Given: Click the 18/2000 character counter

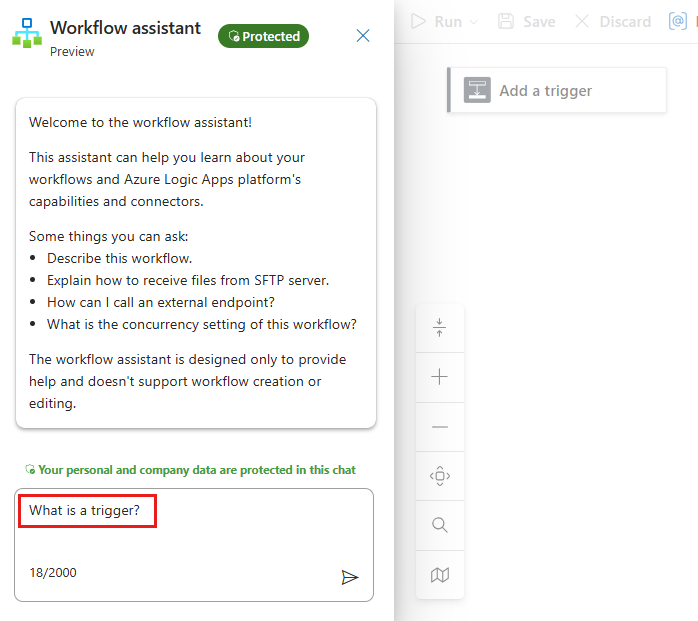Looking at the screenshot, I should (x=53, y=572).
